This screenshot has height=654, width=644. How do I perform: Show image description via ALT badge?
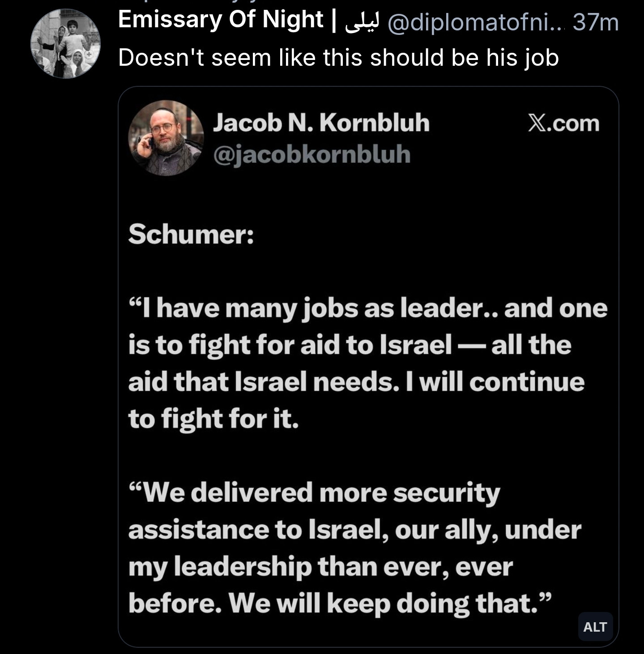[595, 627]
